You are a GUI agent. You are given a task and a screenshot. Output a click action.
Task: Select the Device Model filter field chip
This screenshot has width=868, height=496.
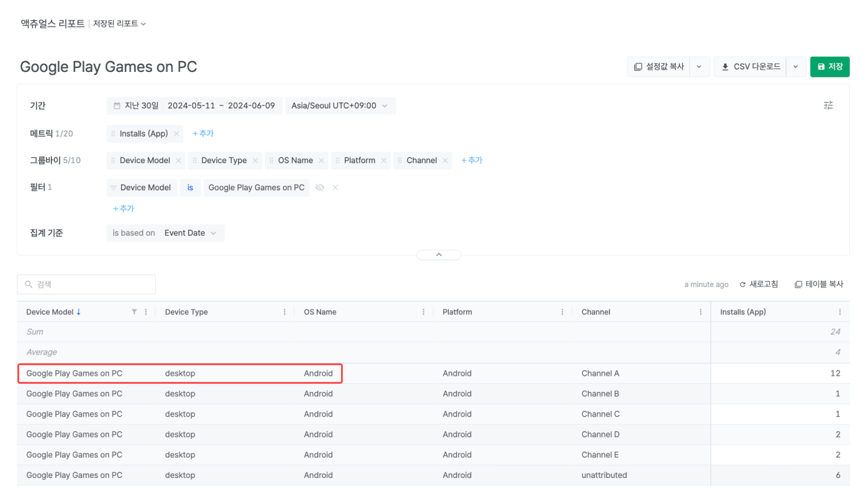point(142,187)
